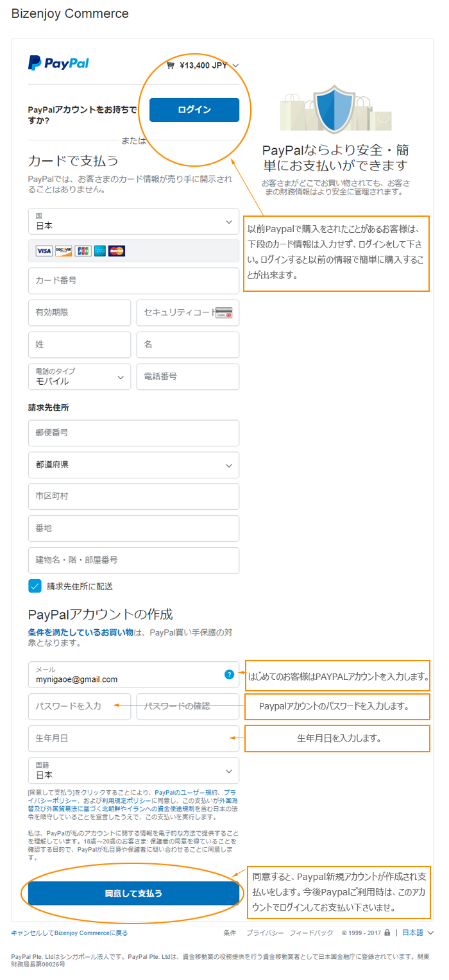Open the 電話のタイプ dropdown

point(80,376)
